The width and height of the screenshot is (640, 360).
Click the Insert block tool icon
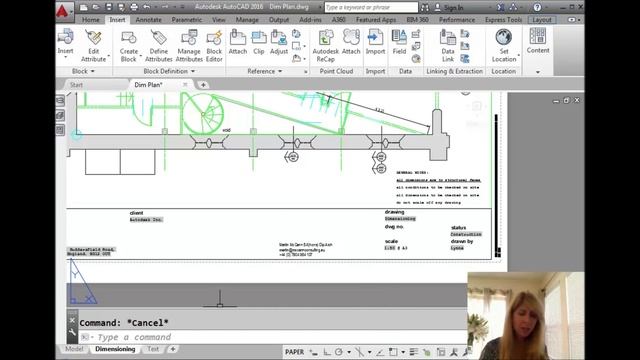pyautogui.click(x=65, y=37)
